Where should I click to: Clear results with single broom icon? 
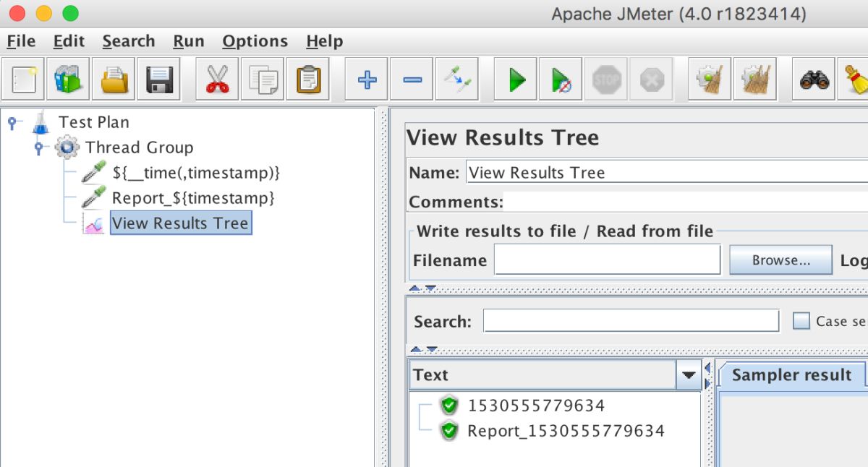(710, 79)
